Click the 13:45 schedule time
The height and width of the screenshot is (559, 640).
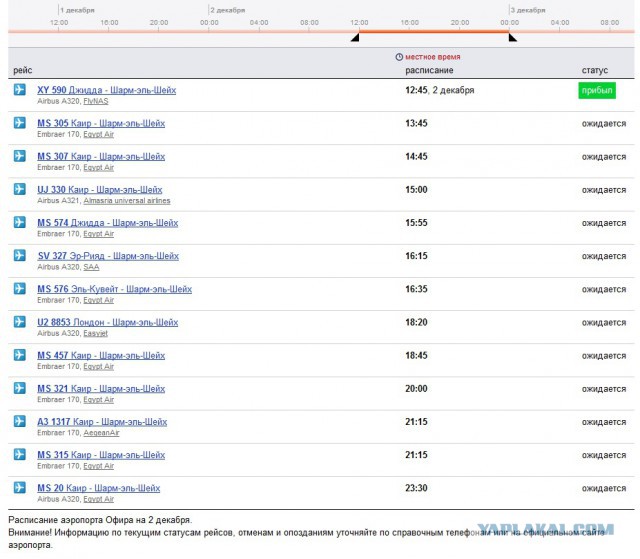pos(416,123)
